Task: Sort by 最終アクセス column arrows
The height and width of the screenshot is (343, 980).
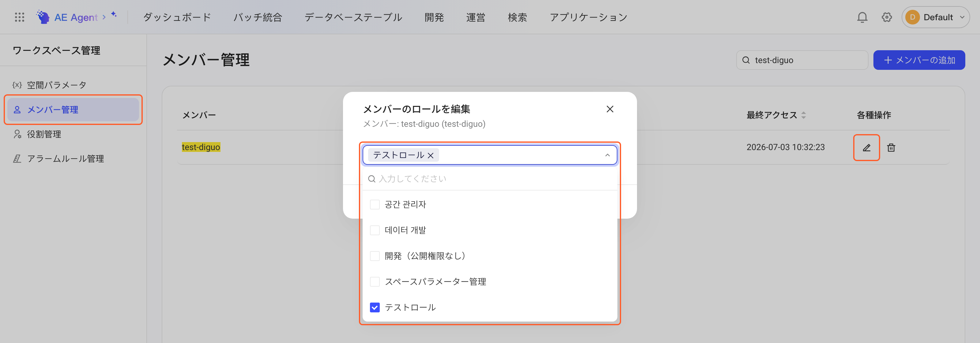Action: [804, 115]
